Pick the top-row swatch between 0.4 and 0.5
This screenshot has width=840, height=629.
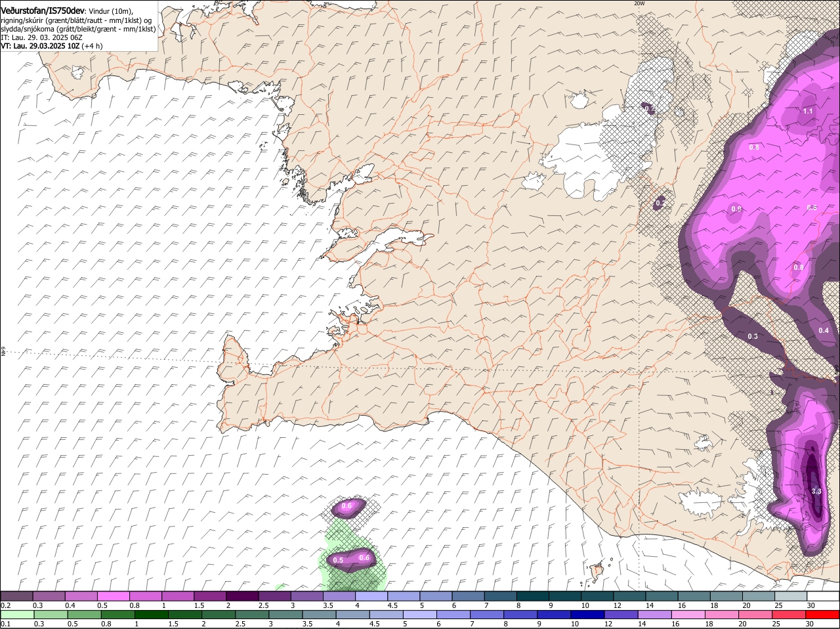point(81,596)
